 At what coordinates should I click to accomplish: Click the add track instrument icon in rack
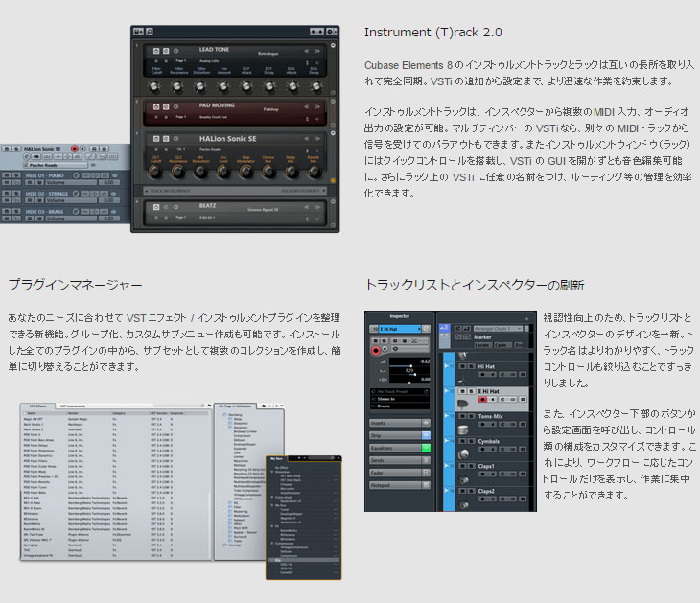(x=138, y=32)
